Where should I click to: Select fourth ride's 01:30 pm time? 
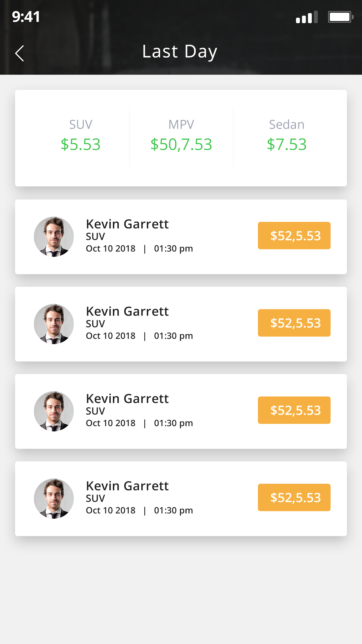[173, 511]
